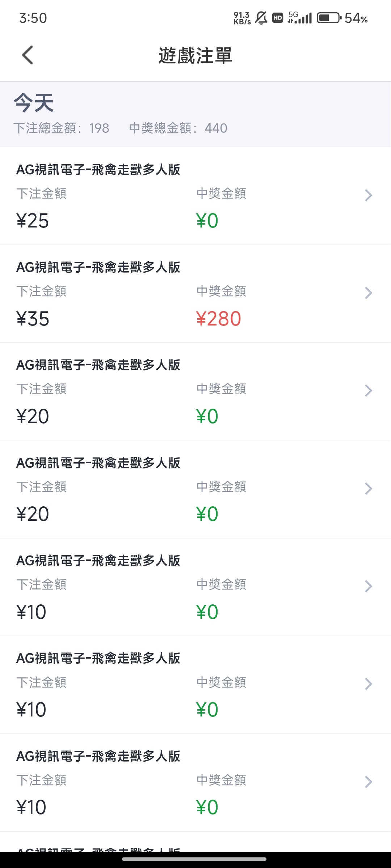The height and width of the screenshot is (868, 391).
Task: Open chevron of the second ¥20 bet
Action: (368, 489)
